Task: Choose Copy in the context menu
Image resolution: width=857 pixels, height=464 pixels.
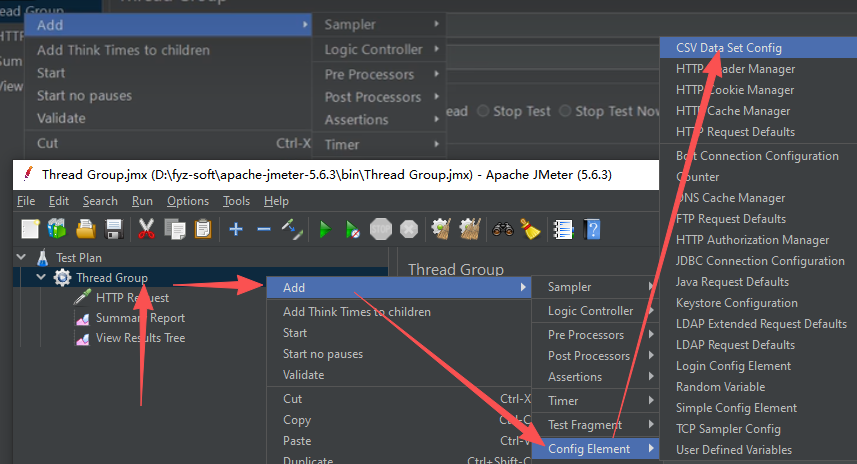Action: [x=399, y=420]
